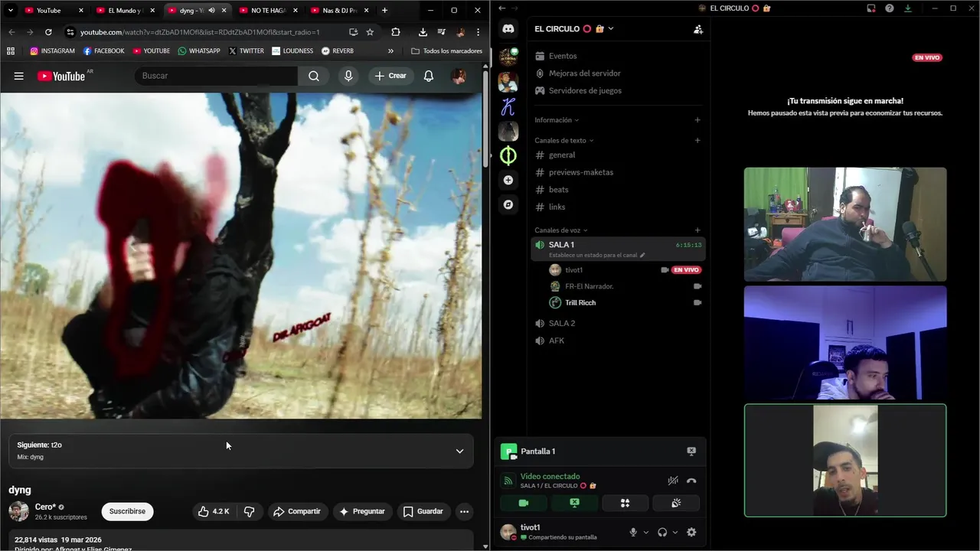Open microphone input options arrow

pyautogui.click(x=646, y=532)
